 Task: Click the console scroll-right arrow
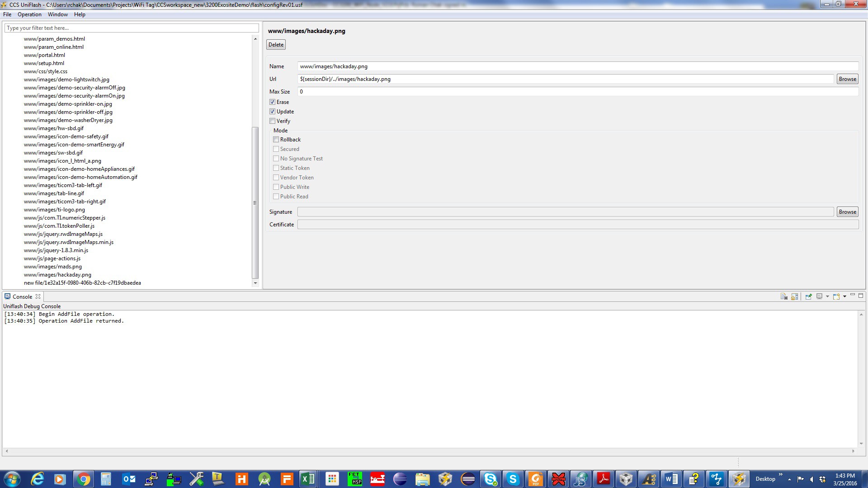[853, 451]
